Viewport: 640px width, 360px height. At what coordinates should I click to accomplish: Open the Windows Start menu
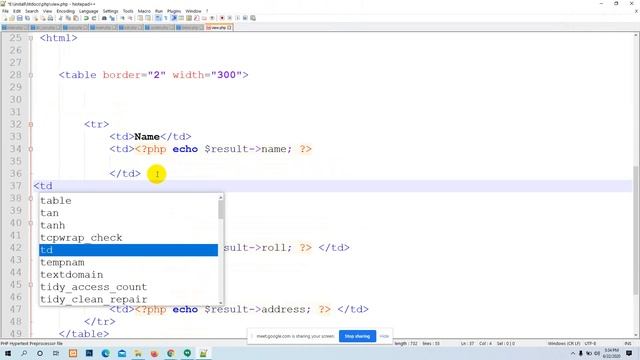click(8, 353)
